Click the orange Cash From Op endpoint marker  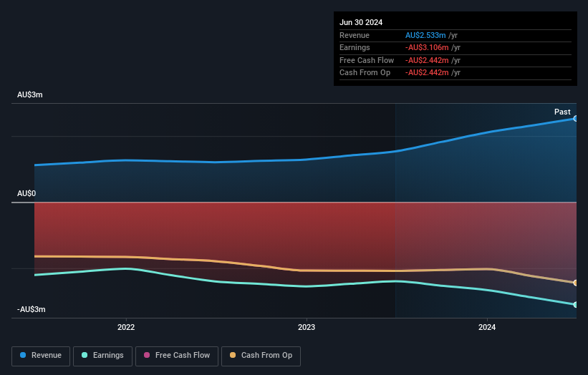coord(575,283)
